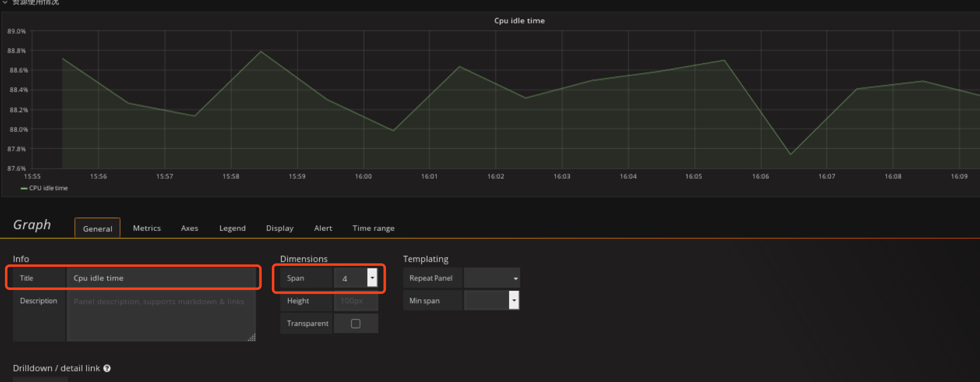Switch to the Time range tab

click(373, 228)
